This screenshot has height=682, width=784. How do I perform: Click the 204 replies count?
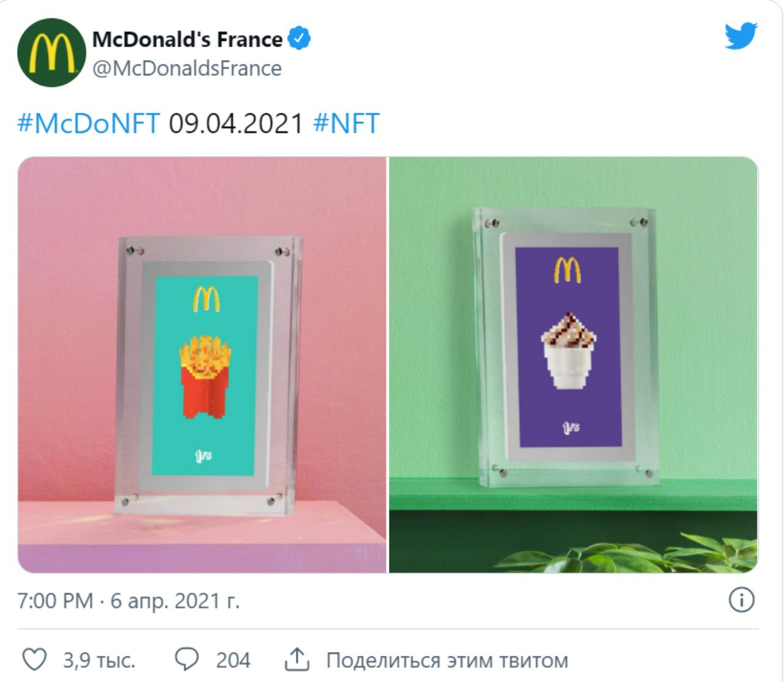(x=233, y=661)
